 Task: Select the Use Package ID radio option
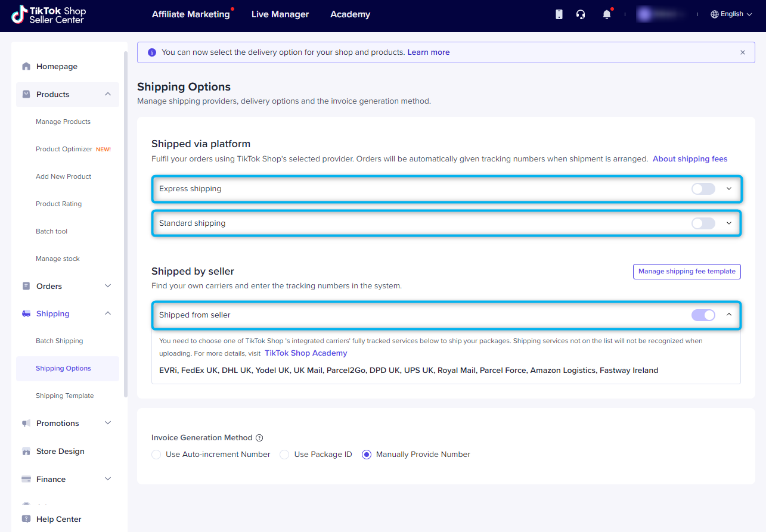tap(285, 455)
